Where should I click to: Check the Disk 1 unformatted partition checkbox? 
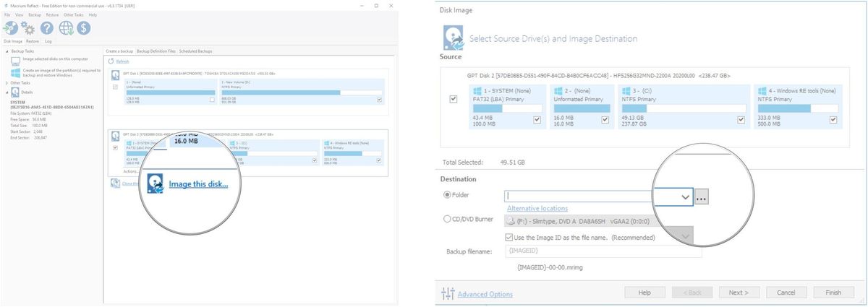pos(212,100)
